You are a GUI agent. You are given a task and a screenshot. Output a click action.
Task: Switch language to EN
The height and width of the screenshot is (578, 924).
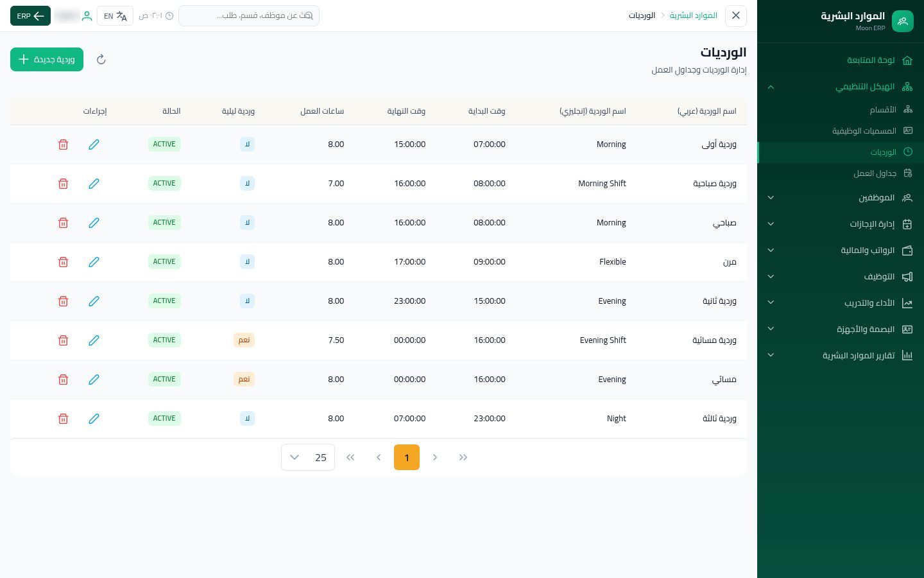116,16
